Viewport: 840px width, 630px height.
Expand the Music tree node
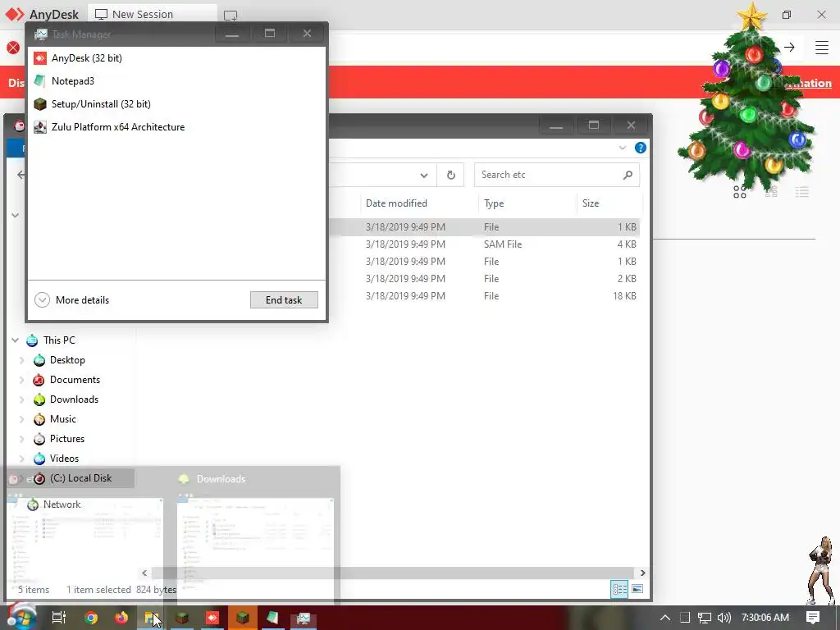pos(22,419)
